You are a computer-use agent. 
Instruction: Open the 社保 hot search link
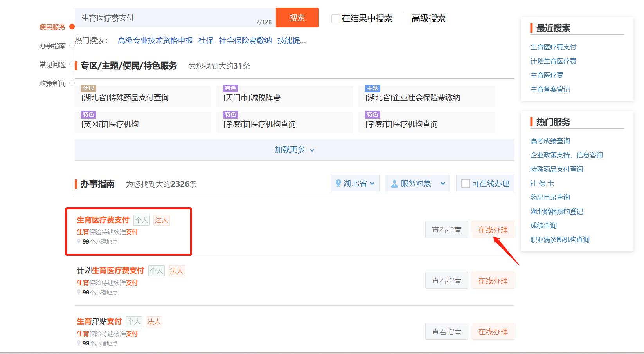(x=206, y=40)
